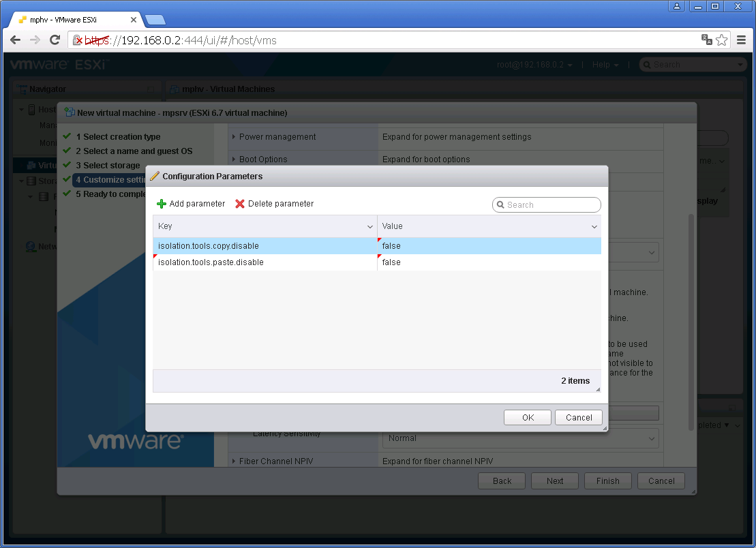Click Delete parameter

(274, 204)
